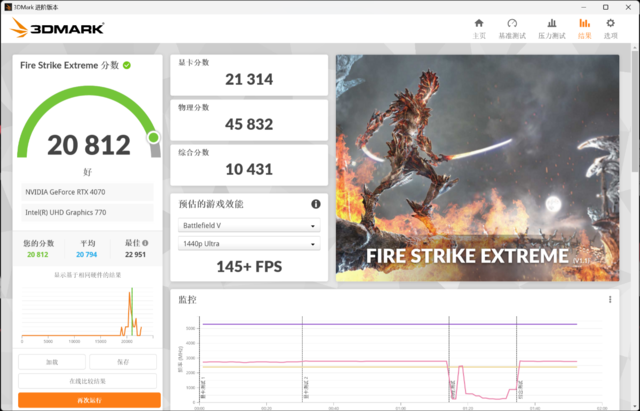Viewport: 640px width, 411px height.
Task: Click the Intel(R) UHD Graphics 770 entry
Action: click(x=87, y=212)
